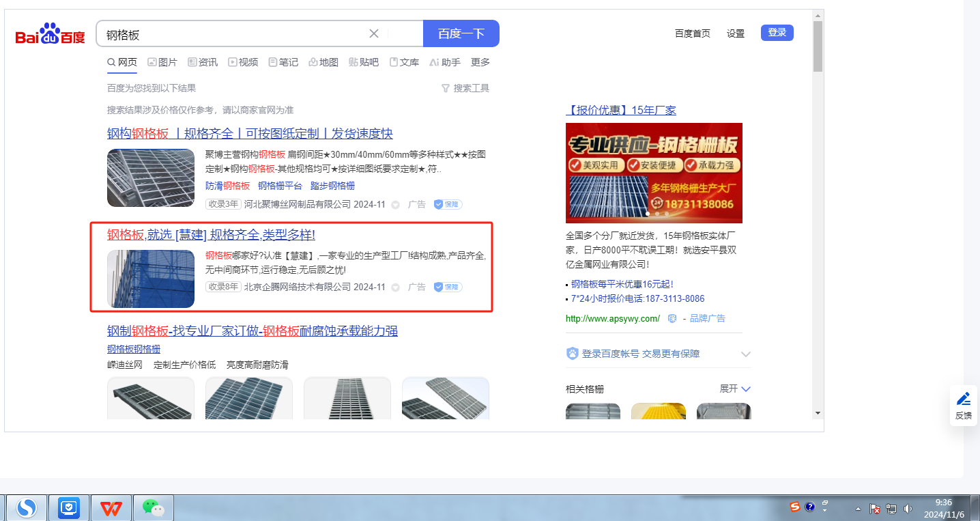Expand the arrow beside 北京企腾网络 2024-11

pos(395,287)
